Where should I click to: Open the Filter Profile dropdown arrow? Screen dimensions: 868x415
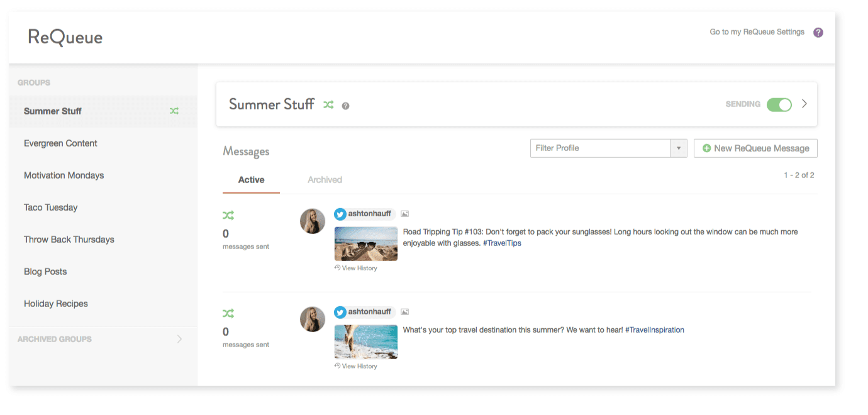[678, 148]
